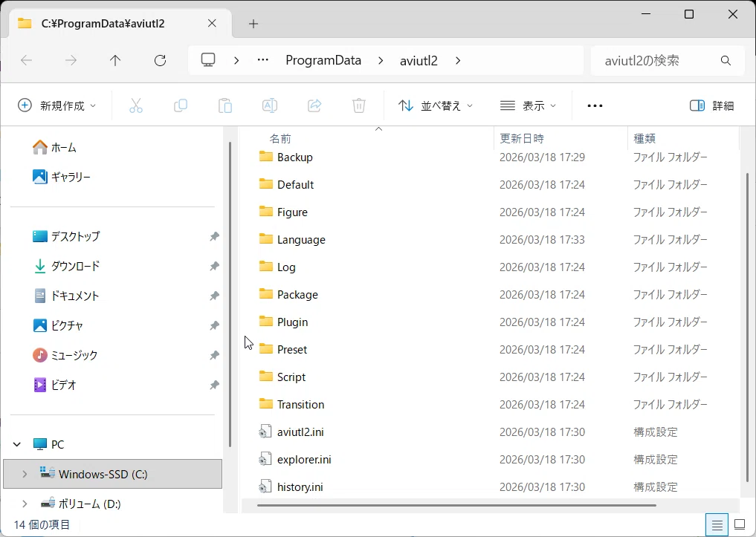Select the explorer.ini file icon
The height and width of the screenshot is (537, 756).
click(265, 459)
